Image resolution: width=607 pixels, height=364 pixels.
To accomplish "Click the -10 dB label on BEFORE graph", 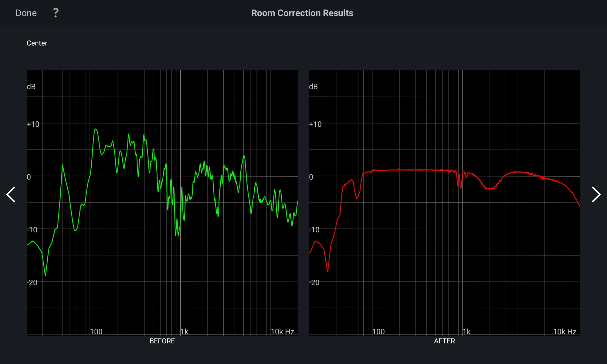I will tap(32, 230).
